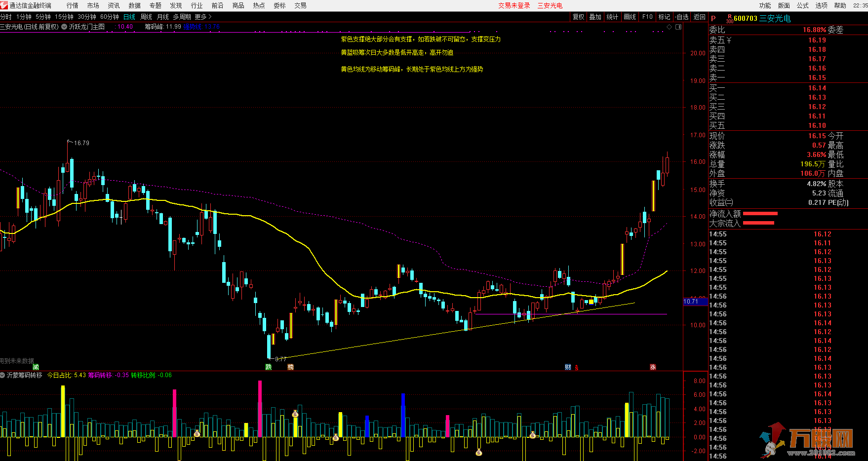Expand the 沂跃龙门主图 indicator dropdown

click(x=64, y=27)
